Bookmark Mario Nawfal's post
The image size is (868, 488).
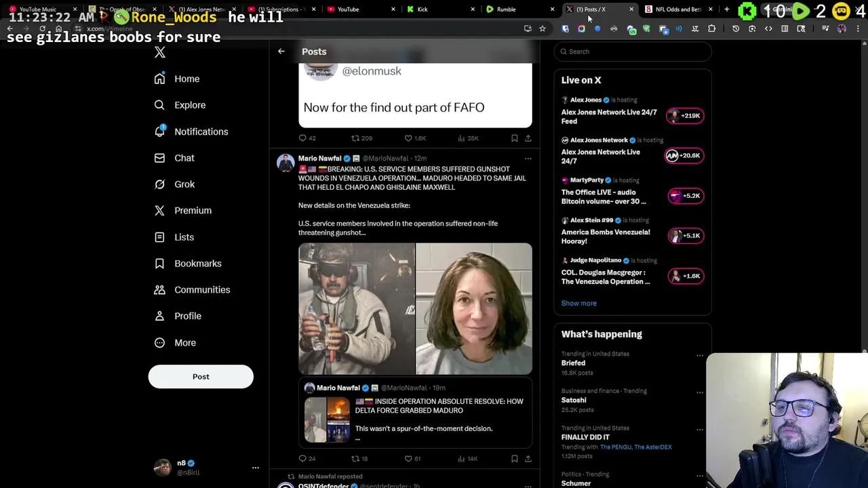point(515,459)
